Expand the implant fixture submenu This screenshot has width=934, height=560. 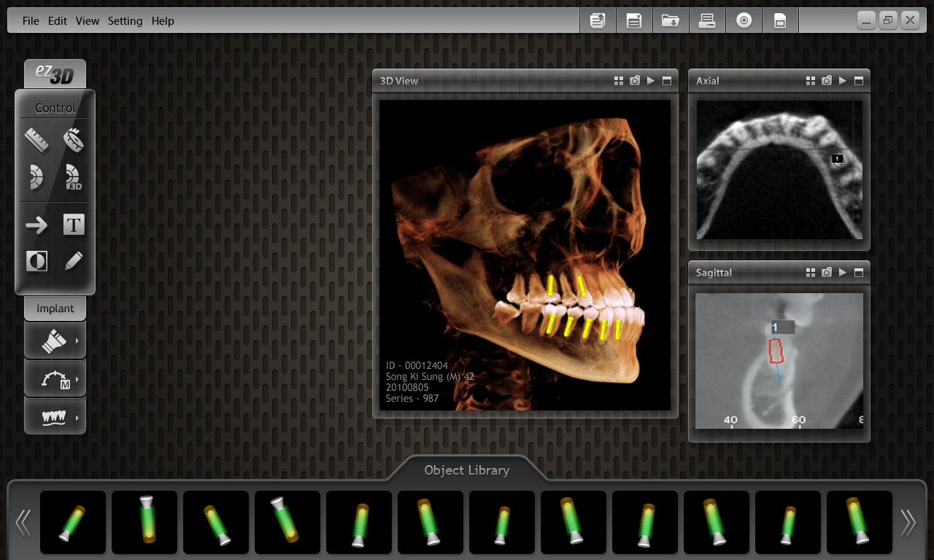pyautogui.click(x=55, y=341)
